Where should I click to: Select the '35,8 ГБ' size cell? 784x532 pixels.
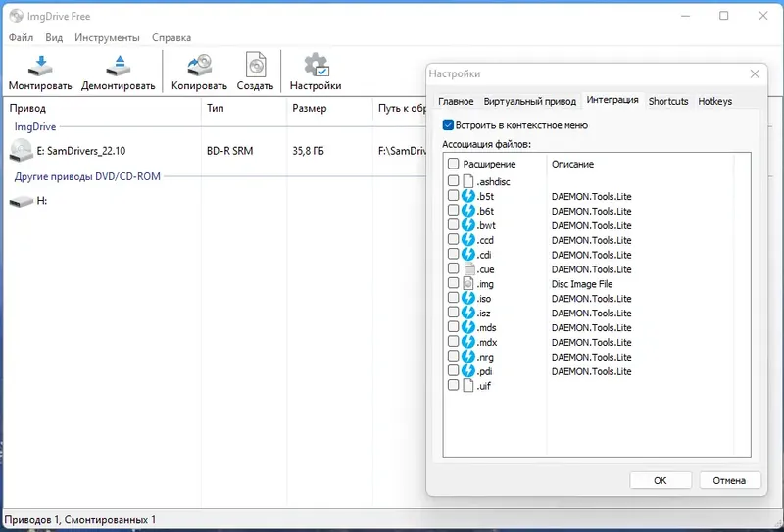point(308,151)
